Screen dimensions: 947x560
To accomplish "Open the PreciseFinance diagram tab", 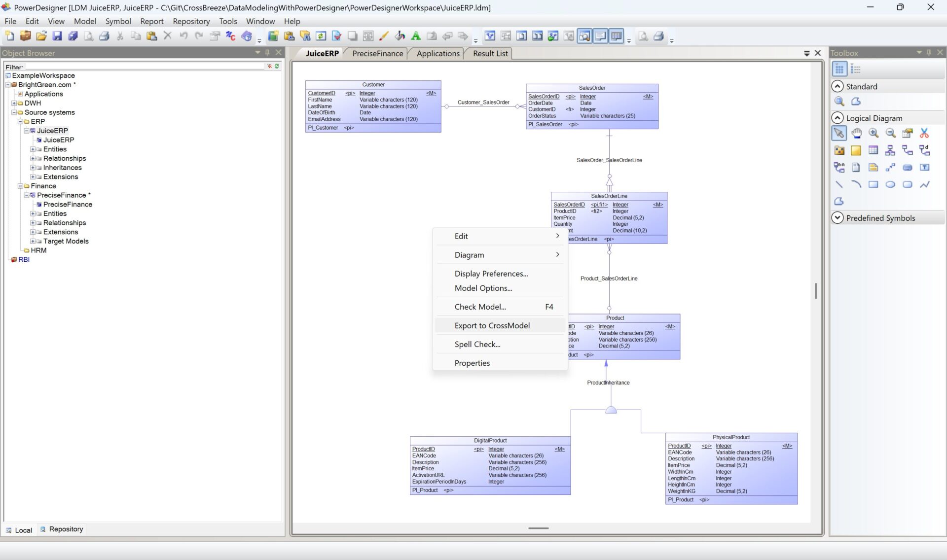I will pyautogui.click(x=377, y=53).
